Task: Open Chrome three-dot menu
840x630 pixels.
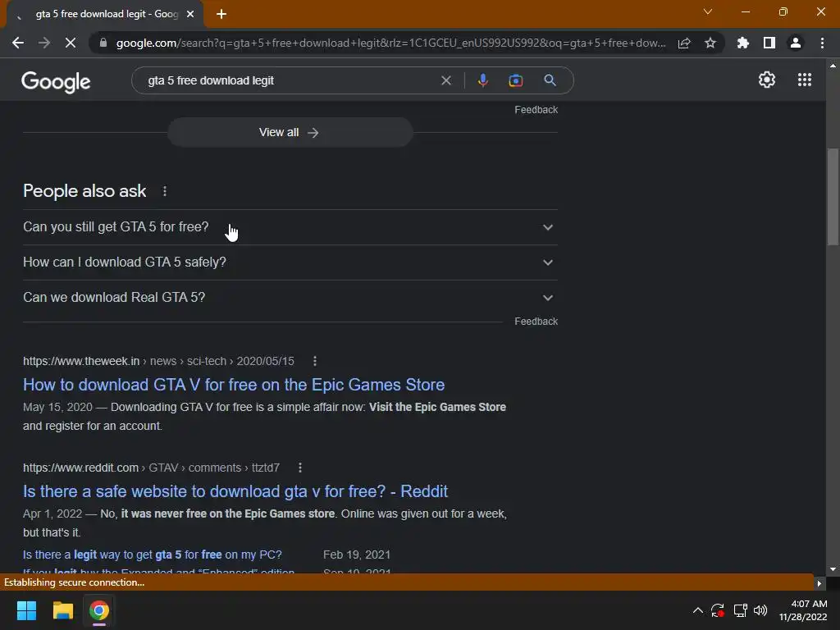Action: click(822, 43)
